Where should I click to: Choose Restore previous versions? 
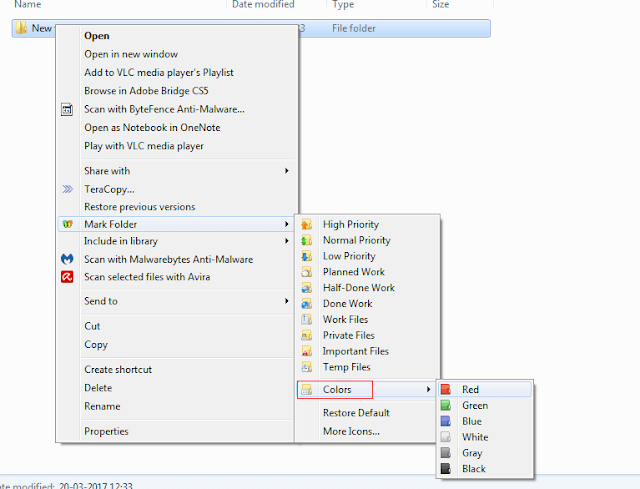(140, 207)
